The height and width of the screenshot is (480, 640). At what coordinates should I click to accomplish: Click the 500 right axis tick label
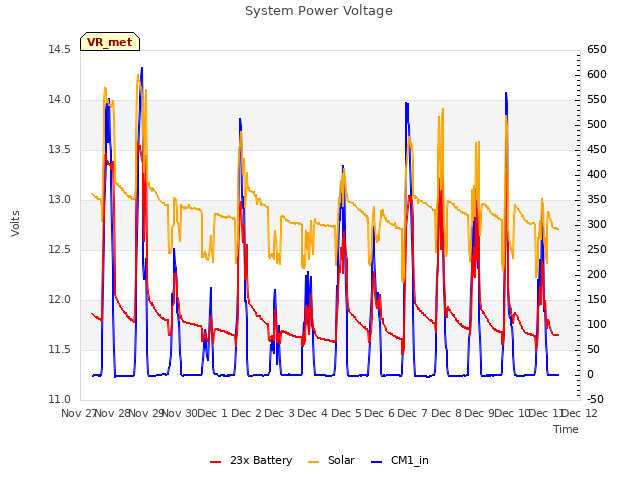click(x=597, y=124)
